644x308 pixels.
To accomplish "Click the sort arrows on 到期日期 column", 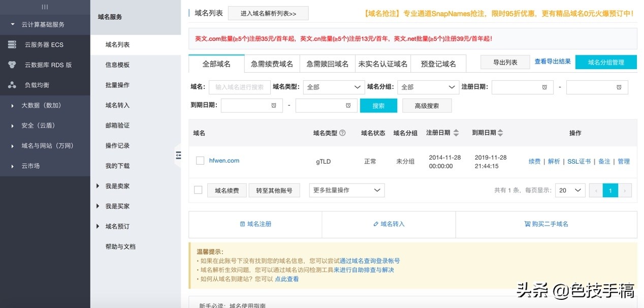I will 501,133.
